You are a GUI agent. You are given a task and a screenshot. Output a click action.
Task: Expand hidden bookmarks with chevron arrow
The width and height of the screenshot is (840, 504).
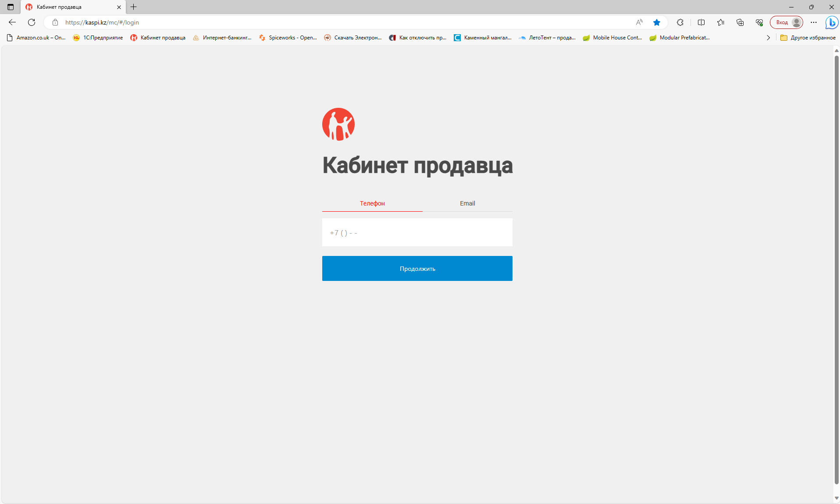coord(769,38)
